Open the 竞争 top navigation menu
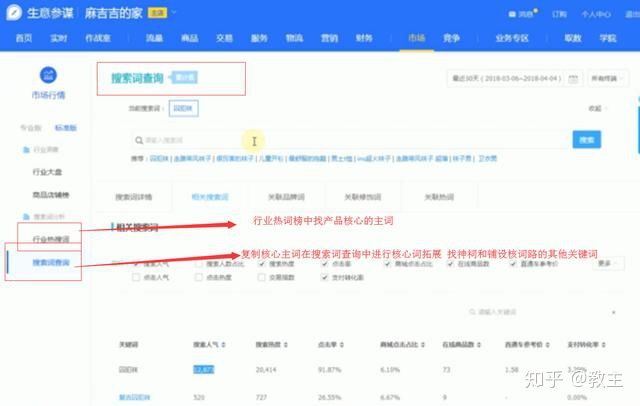This screenshot has height=406, width=640. tap(452, 37)
